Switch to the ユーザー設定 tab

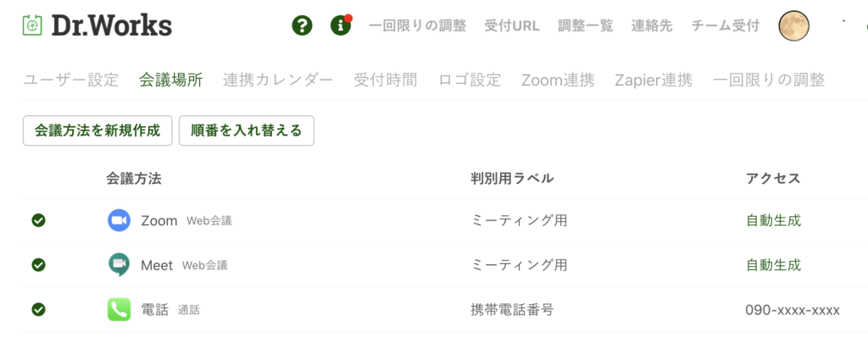[x=71, y=80]
